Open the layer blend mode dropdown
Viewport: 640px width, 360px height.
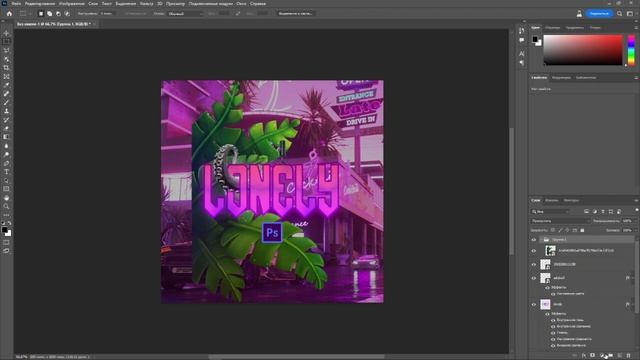560,221
